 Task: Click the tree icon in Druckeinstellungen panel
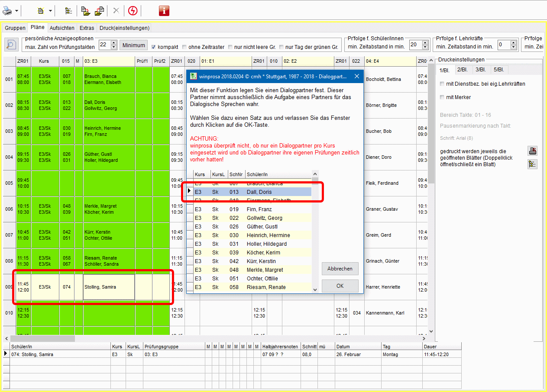(x=532, y=164)
